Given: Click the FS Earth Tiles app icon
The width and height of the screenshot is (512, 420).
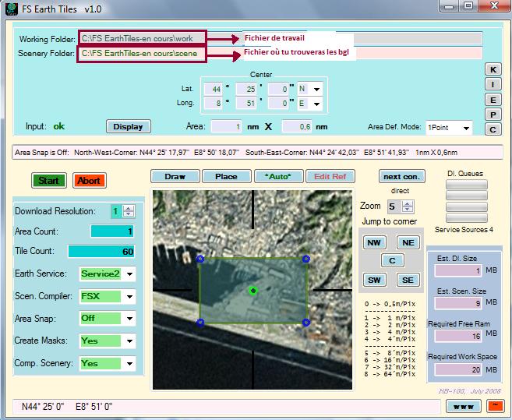Looking at the screenshot, I should 12,9.
